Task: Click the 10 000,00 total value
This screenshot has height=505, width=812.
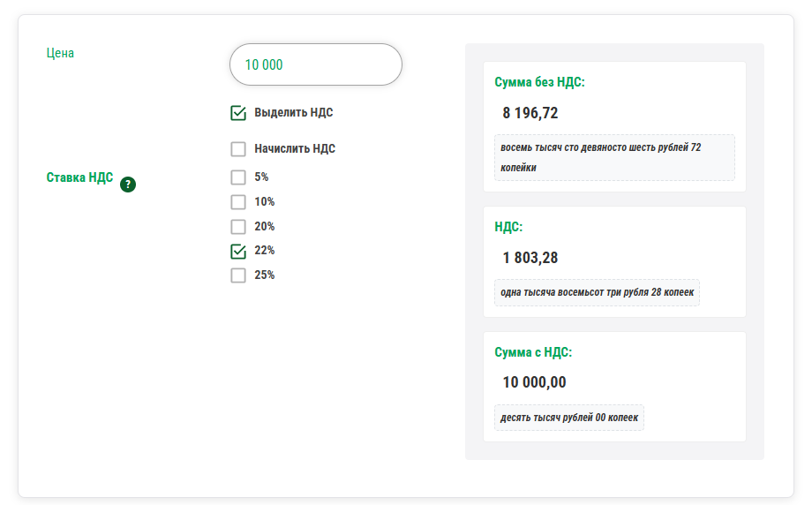Action: [534, 382]
